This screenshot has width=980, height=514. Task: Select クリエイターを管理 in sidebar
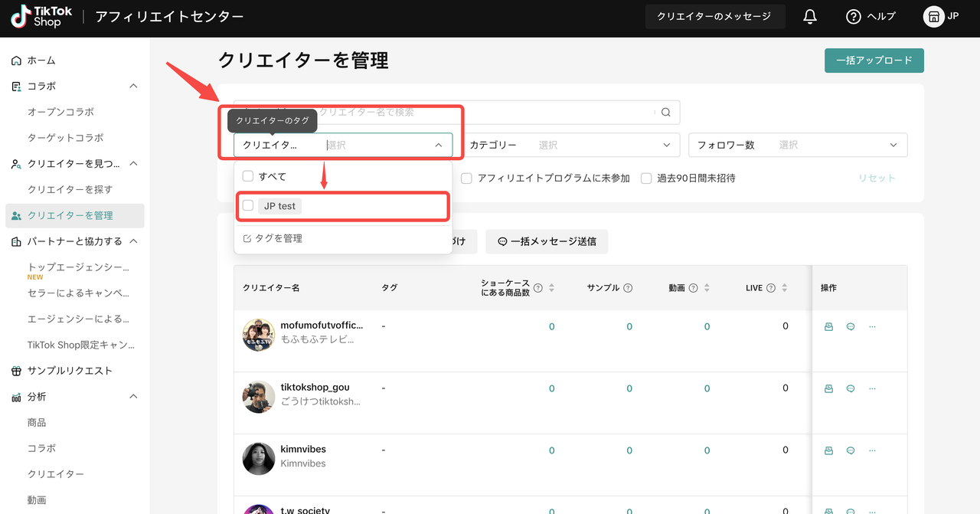(75, 215)
